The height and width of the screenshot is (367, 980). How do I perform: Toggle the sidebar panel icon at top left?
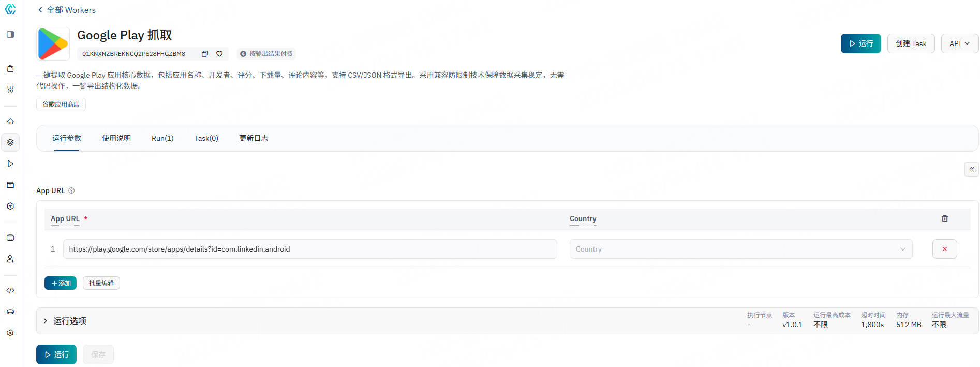coord(10,35)
